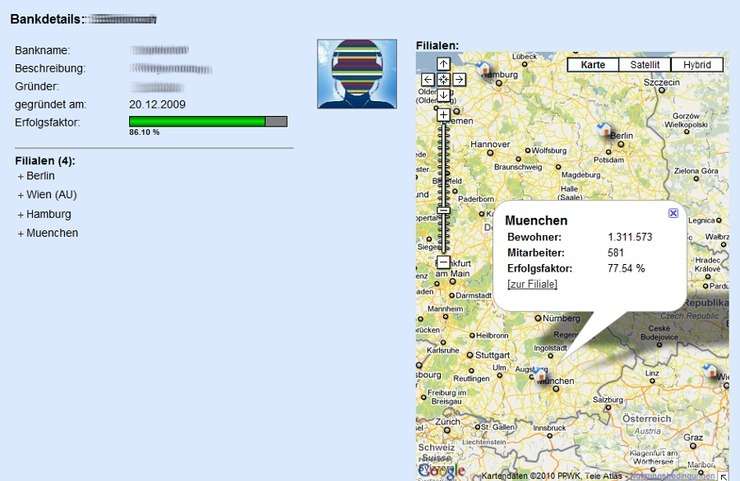This screenshot has width=740, height=481.
Task: Click the 'Filialen (4):' heading
Action: point(45,161)
